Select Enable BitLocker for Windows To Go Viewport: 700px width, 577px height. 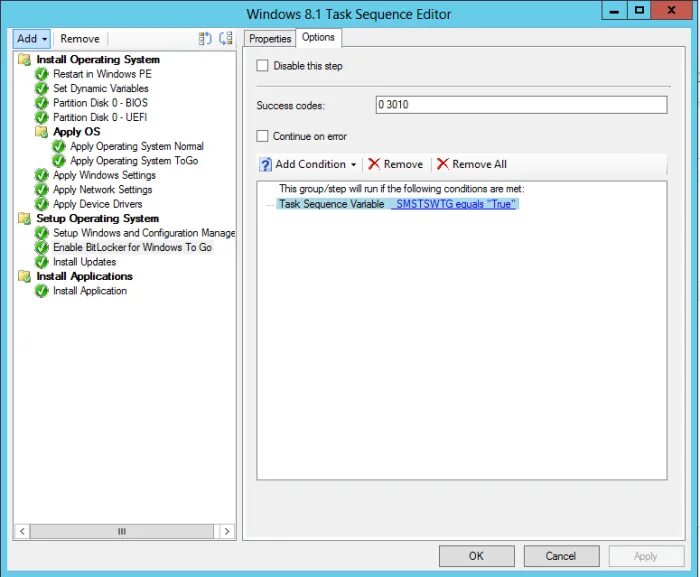pyautogui.click(x=132, y=247)
